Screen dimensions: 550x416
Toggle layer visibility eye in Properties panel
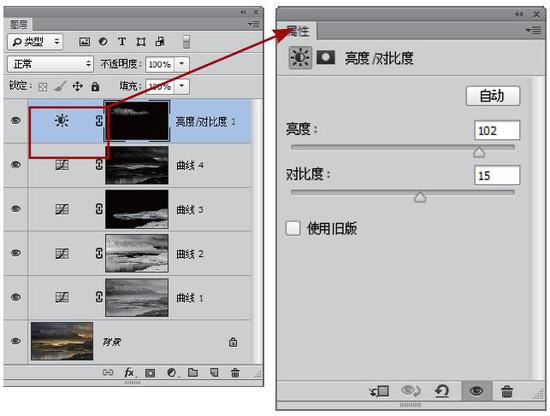(x=476, y=390)
